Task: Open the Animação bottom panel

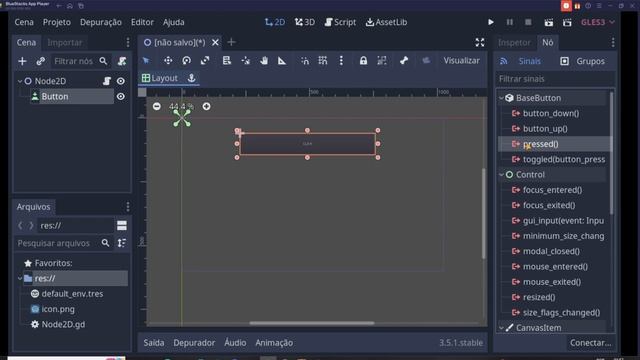Action: coord(274,343)
